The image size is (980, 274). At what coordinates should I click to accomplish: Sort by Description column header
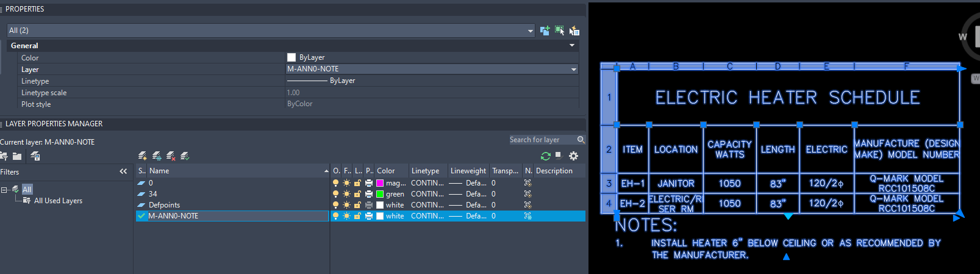pos(559,171)
